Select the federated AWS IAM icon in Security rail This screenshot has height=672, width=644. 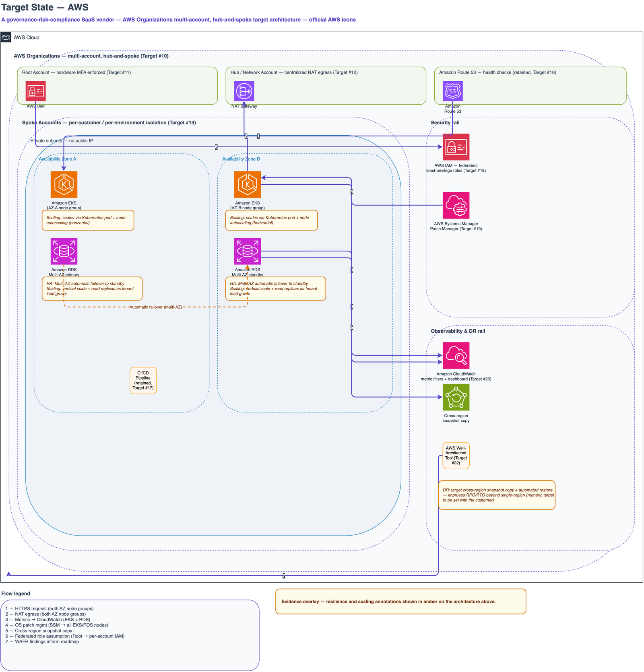(x=456, y=147)
